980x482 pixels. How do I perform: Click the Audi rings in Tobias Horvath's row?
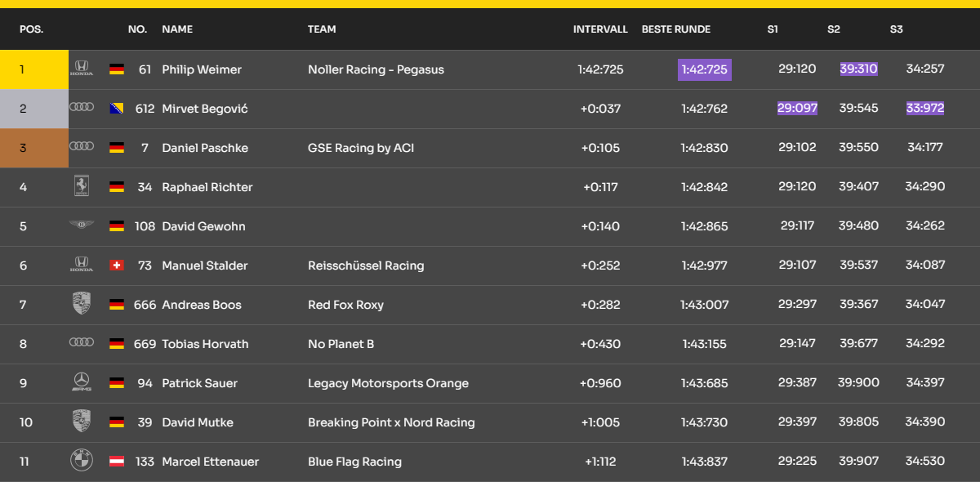pyautogui.click(x=81, y=343)
